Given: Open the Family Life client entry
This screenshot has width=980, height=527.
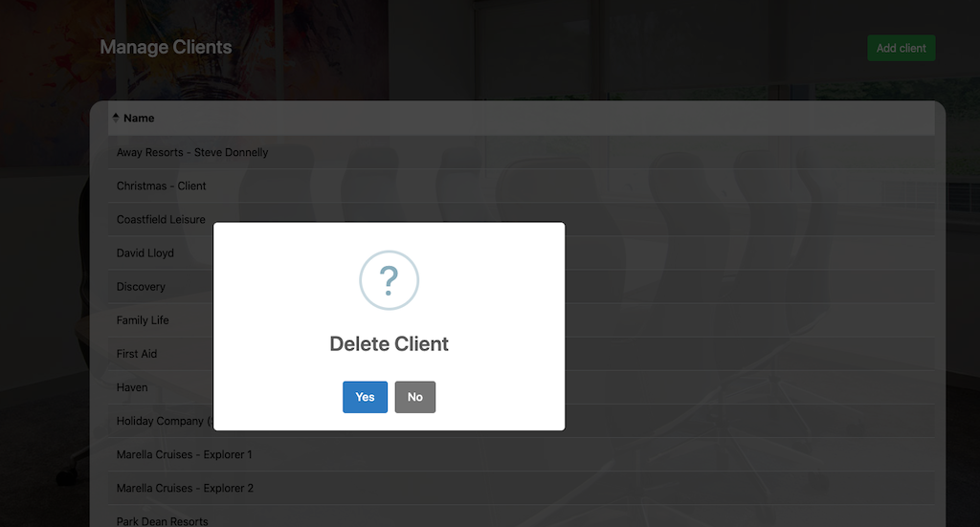Looking at the screenshot, I should (143, 320).
